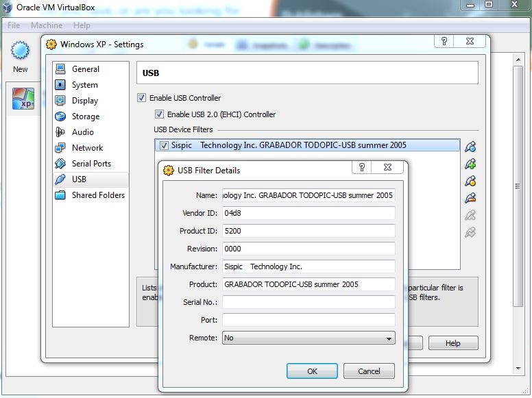Screen dimensions: 532x398
Task: Click the scrollbar down arrow in VirtualBox window
Action: coord(518,368)
